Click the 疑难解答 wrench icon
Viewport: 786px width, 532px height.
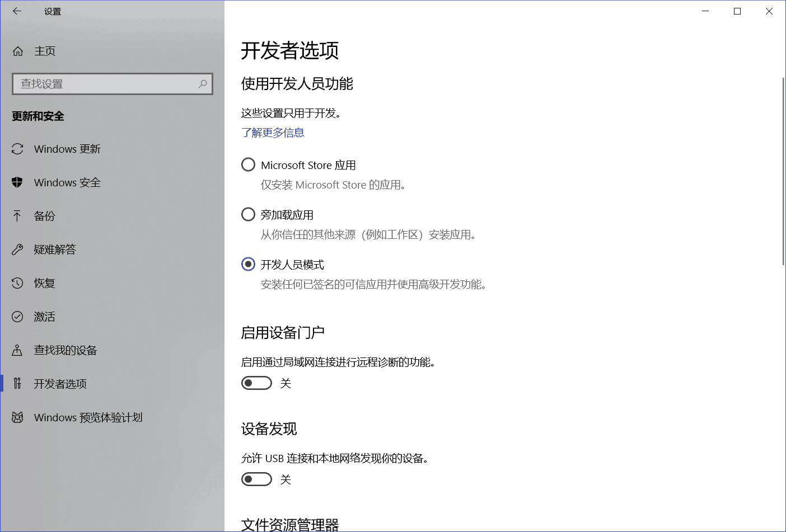coord(17,249)
